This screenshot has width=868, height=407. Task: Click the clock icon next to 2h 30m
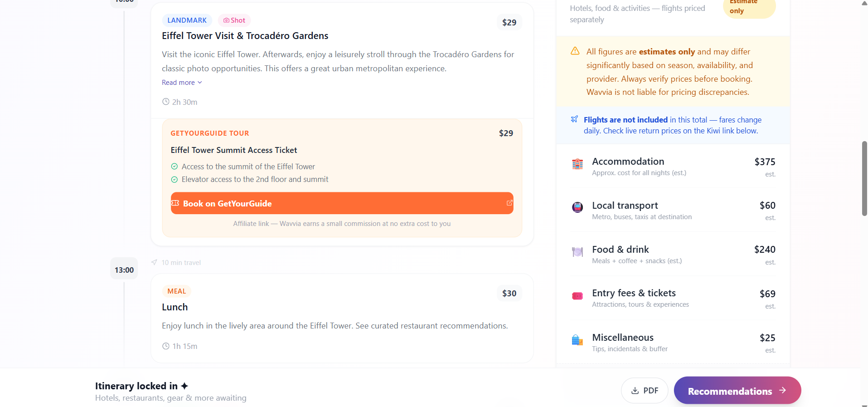pyautogui.click(x=166, y=102)
